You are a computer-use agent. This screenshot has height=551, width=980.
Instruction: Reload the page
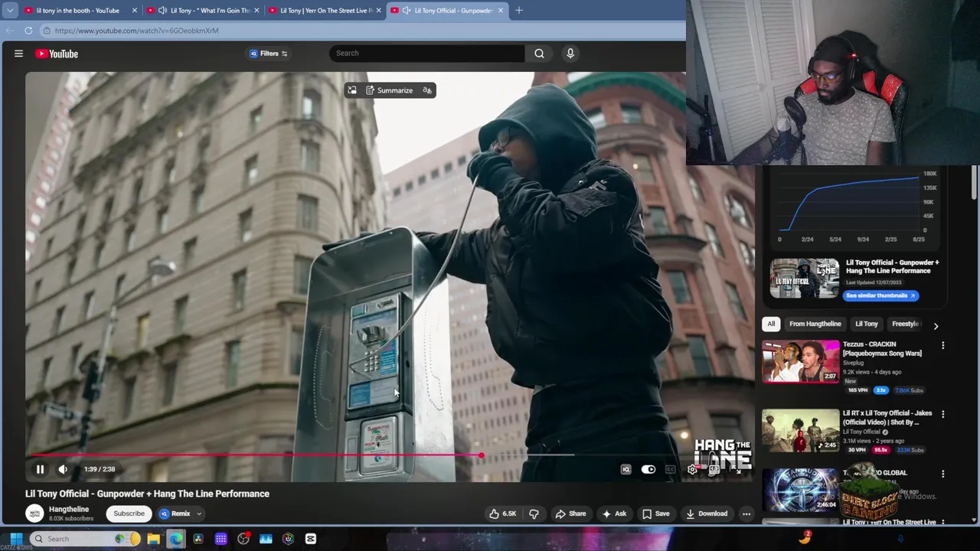[28, 31]
